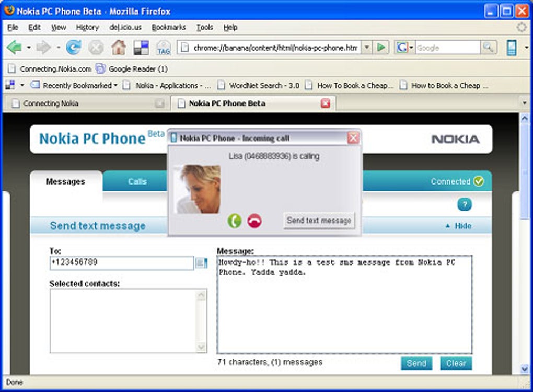Screen dimensions: 533x392
Task: Go to the Home page icon
Action: (x=119, y=47)
